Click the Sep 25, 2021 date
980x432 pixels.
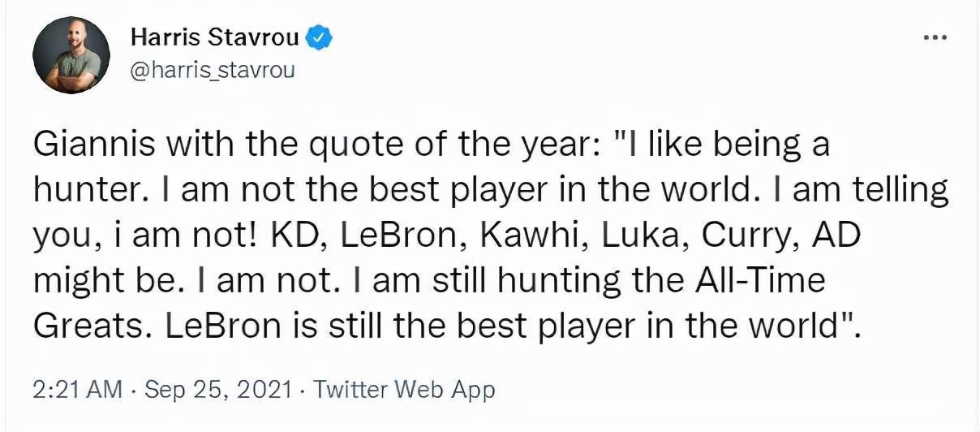217,390
